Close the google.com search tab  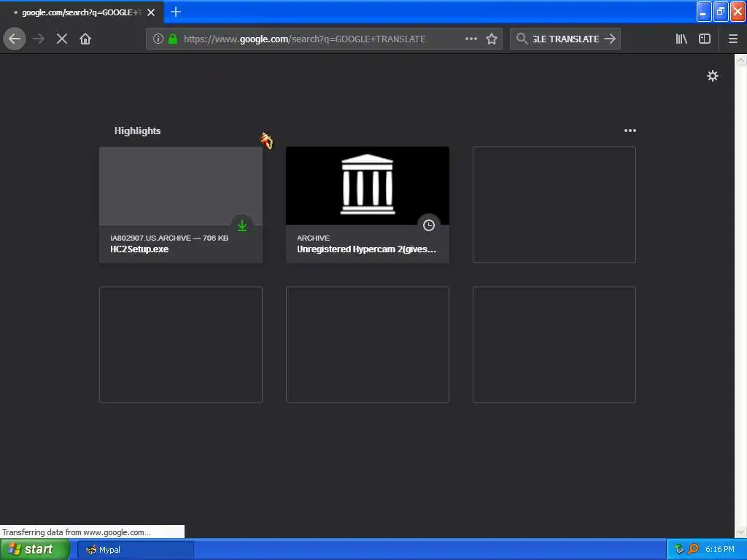pos(151,12)
